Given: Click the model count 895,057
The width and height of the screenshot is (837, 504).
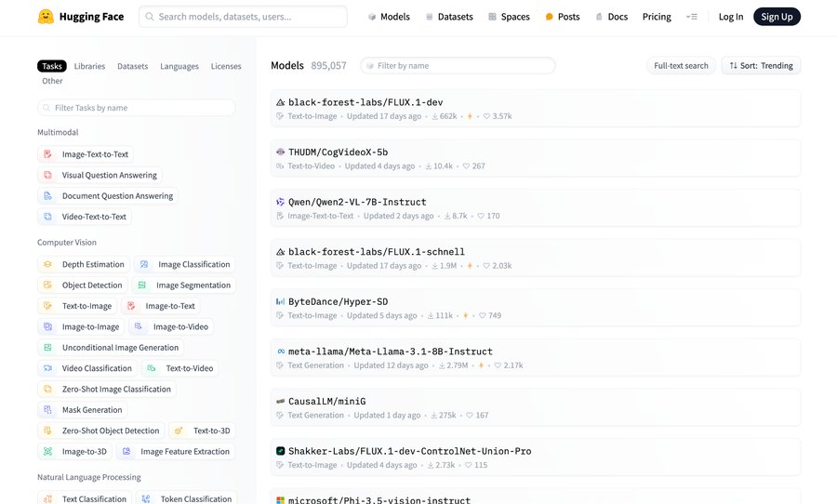Looking at the screenshot, I should (x=329, y=66).
